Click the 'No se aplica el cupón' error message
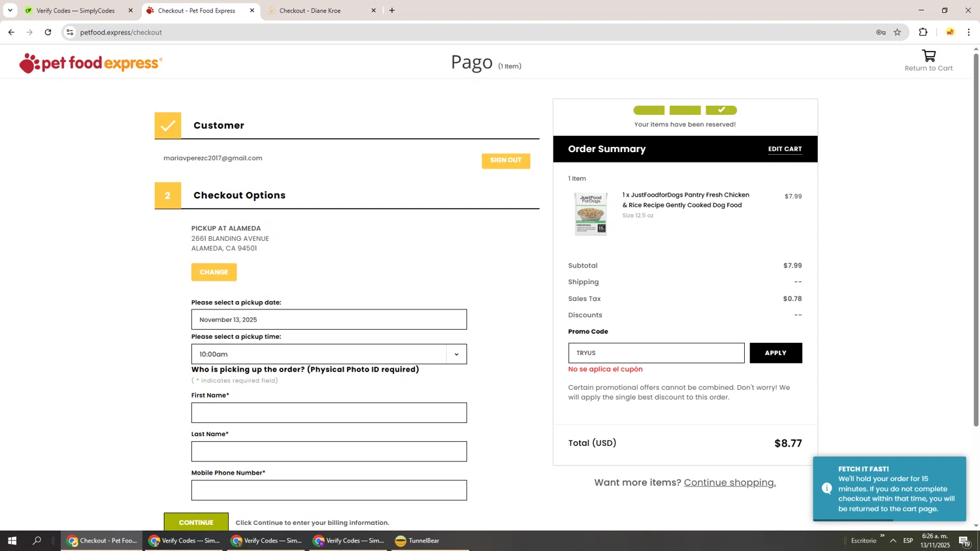The image size is (980, 551). (606, 370)
